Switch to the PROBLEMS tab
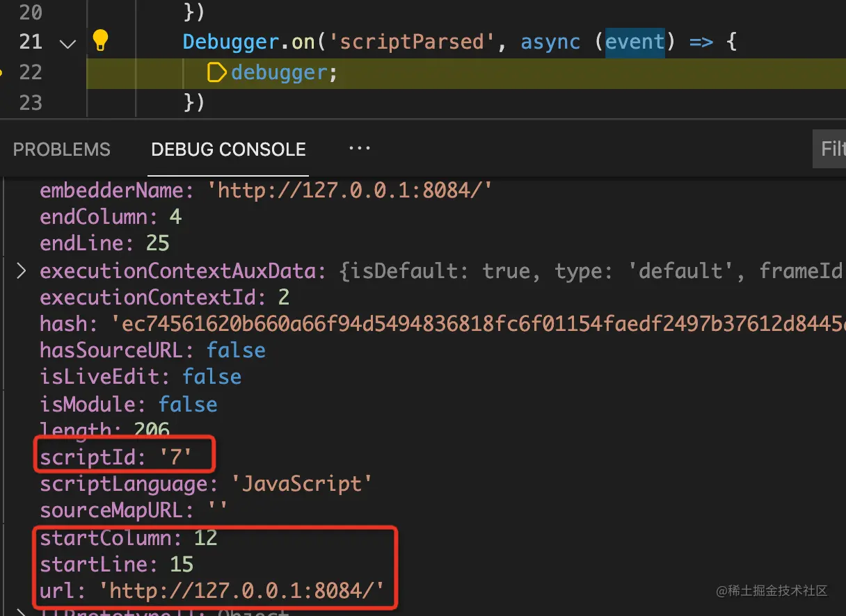846x616 pixels. pyautogui.click(x=62, y=149)
